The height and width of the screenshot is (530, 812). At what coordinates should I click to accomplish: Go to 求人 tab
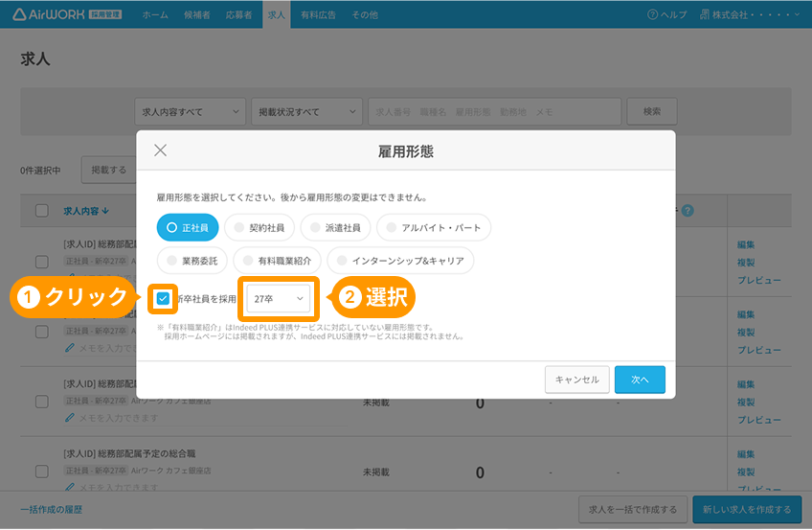pos(276,14)
